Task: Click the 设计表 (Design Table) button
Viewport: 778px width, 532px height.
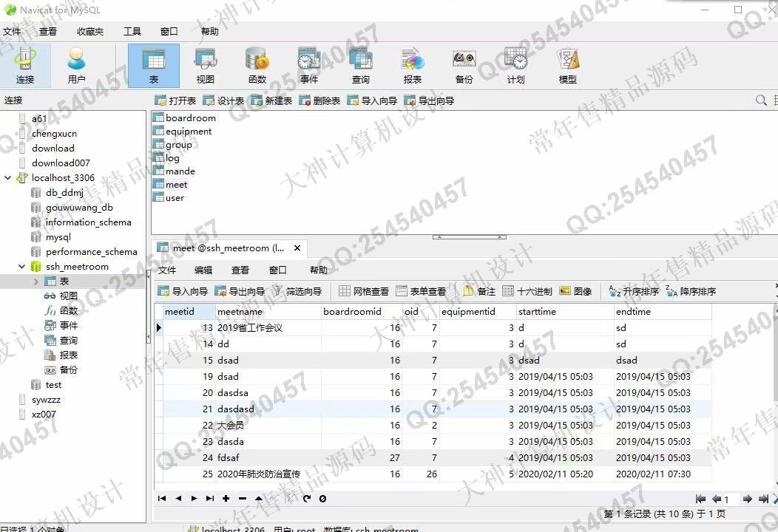Action: pyautogui.click(x=223, y=100)
